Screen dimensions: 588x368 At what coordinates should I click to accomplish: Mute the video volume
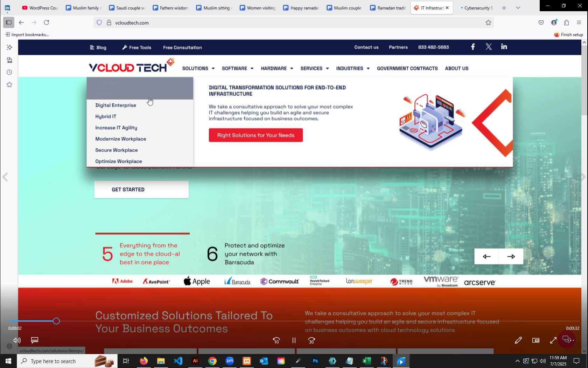click(x=17, y=340)
